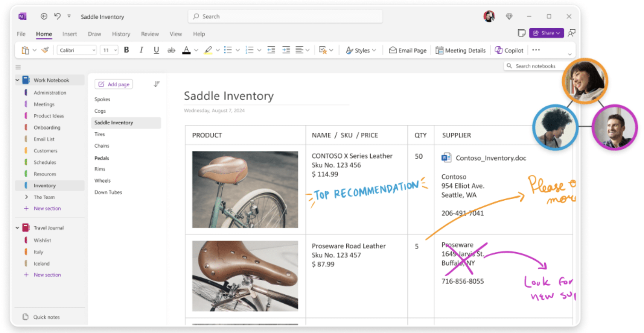Open the Customers section
This screenshot has width=644, height=333.
(46, 151)
